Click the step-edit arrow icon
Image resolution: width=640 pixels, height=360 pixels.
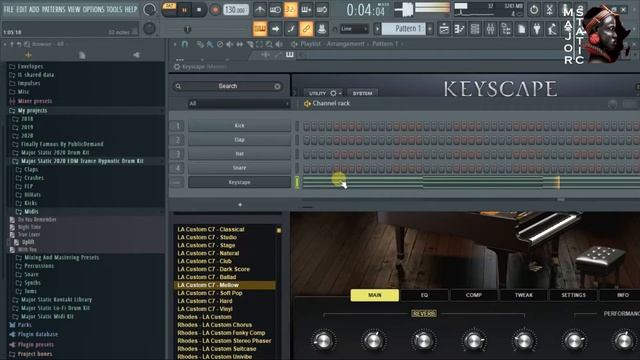tap(276, 29)
